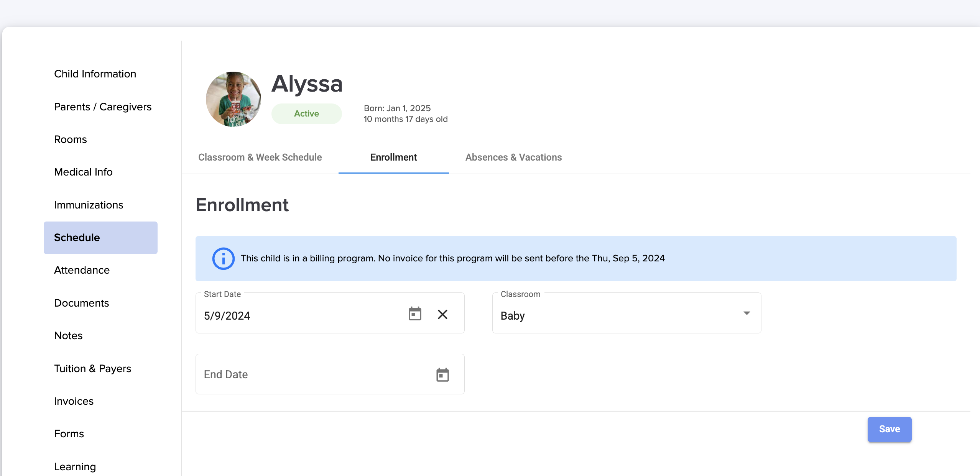Image resolution: width=980 pixels, height=476 pixels.
Task: Open the End Date calendar picker
Action: click(x=442, y=375)
